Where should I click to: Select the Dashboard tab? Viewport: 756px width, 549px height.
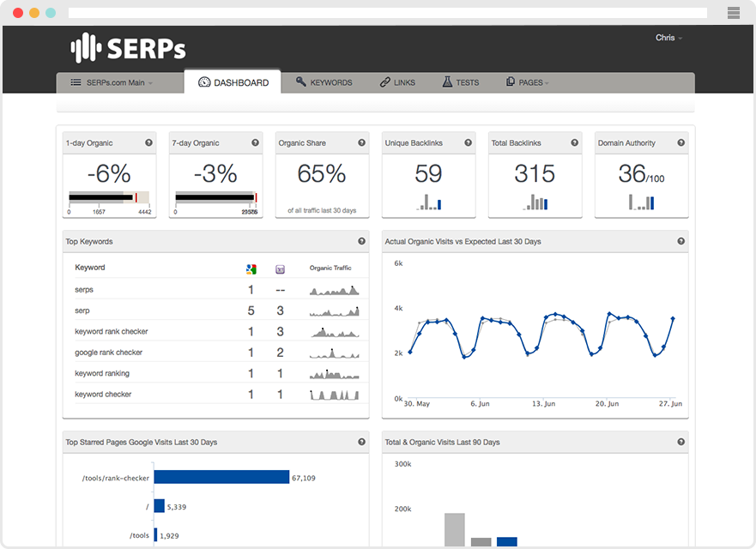click(x=233, y=82)
